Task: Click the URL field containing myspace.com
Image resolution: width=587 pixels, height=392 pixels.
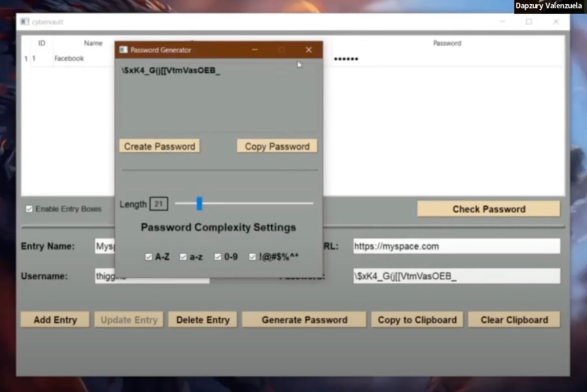Action: 456,246
